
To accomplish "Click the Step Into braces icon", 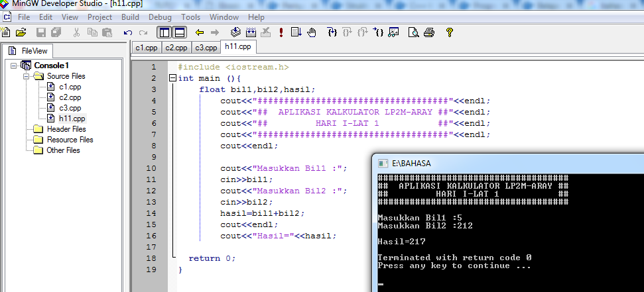I will pos(332,32).
